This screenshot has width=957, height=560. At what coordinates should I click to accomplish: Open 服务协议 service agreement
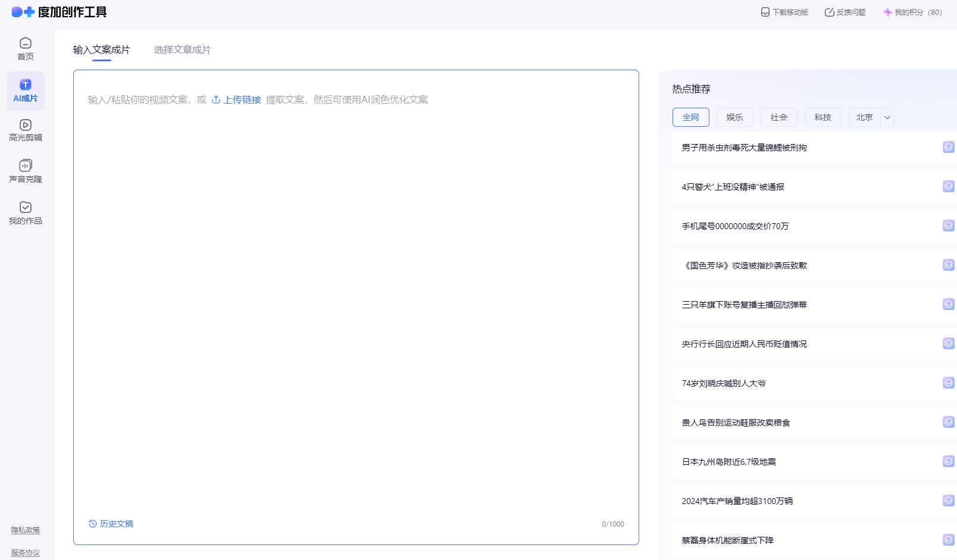click(x=26, y=553)
